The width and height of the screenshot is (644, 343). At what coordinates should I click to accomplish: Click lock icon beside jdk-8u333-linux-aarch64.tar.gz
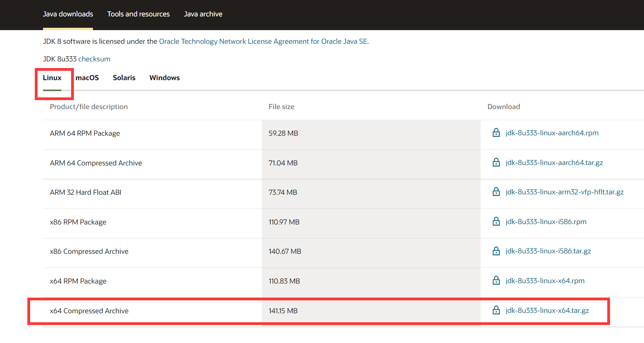[x=496, y=162]
